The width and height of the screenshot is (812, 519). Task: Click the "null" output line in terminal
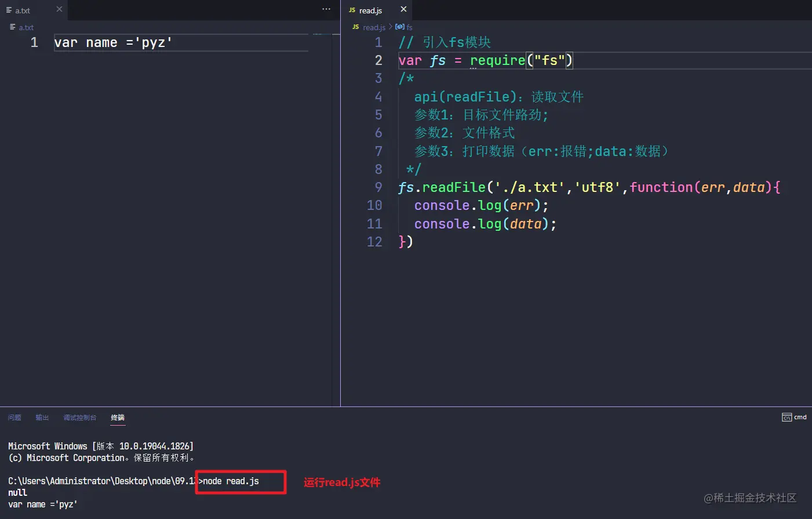[x=17, y=493]
